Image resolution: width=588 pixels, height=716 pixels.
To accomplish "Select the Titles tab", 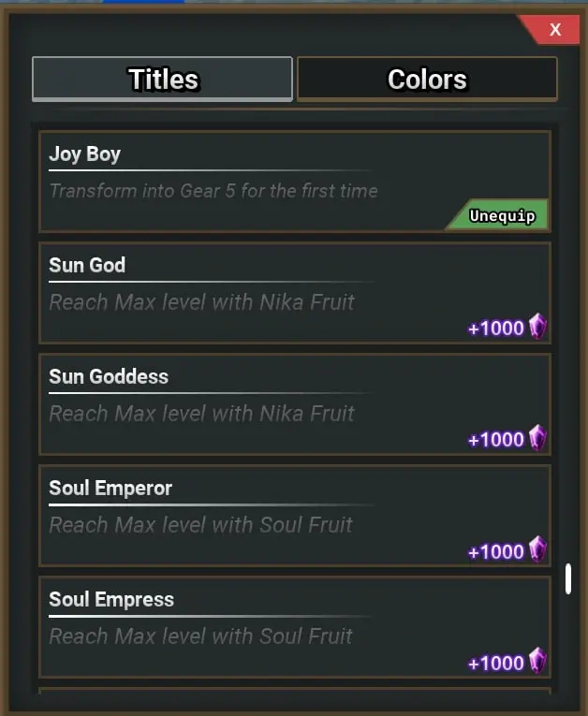I will [163, 80].
